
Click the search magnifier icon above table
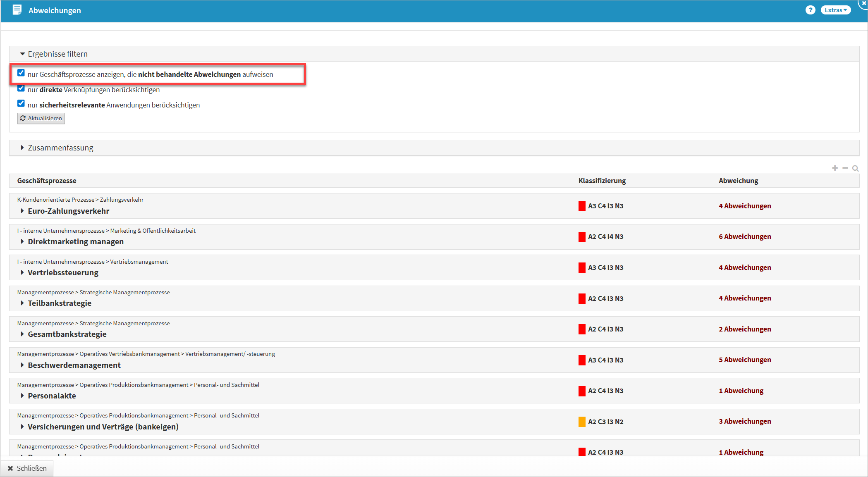[856, 168]
